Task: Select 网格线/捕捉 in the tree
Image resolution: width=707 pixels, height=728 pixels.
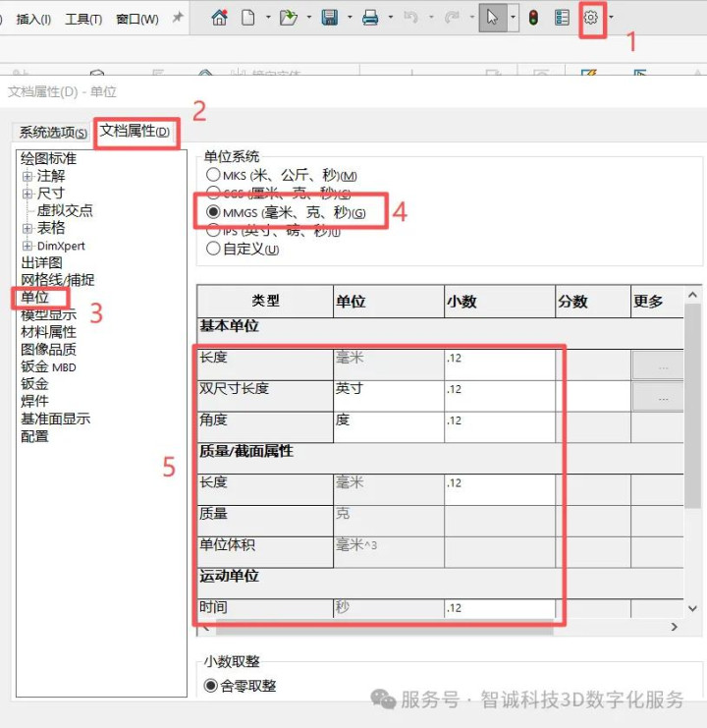Action: click(58, 280)
